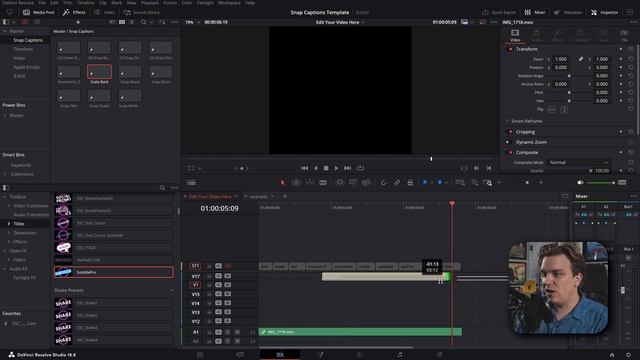Screen dimensions: 640x360
Task: Toggle the Transform section enable switch
Action: [x=510, y=49]
